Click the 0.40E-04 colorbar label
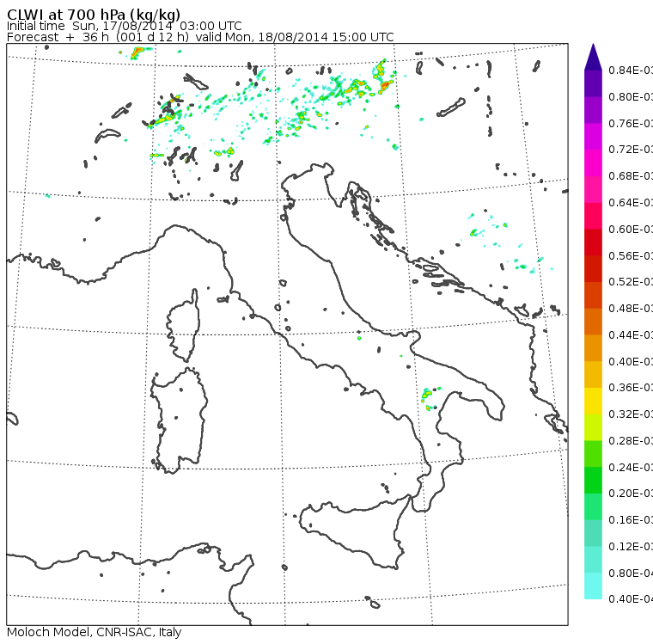The height and width of the screenshot is (644, 653). coord(631,599)
